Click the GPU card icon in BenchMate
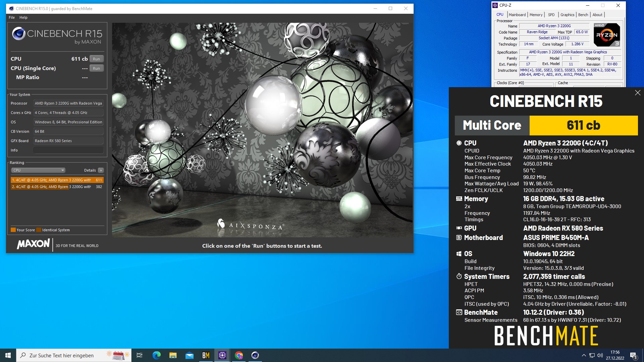Screen dimensions: 644x362 [x=459, y=228]
